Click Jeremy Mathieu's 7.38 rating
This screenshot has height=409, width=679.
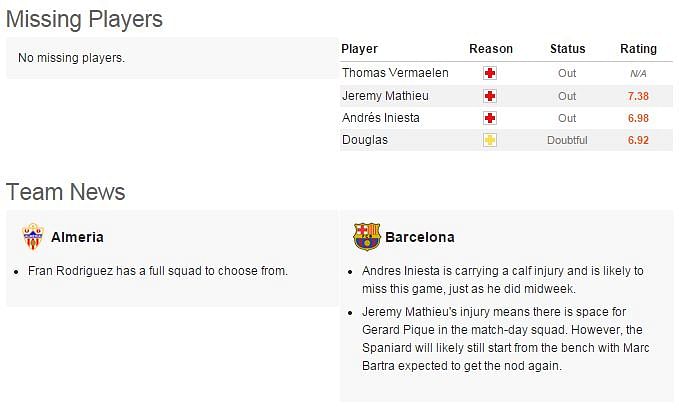click(x=638, y=96)
